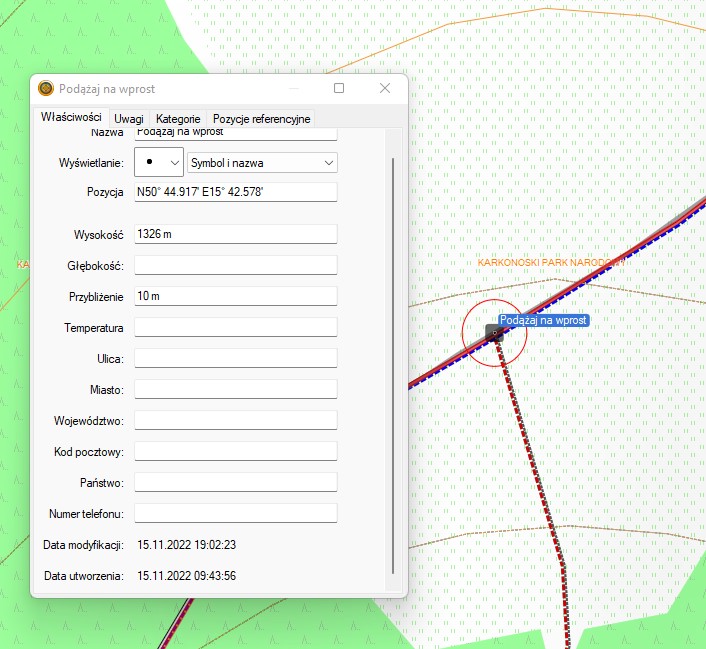Screen dimensions: 706x649
Task: Click the empty Głębokość field
Action: [235, 265]
